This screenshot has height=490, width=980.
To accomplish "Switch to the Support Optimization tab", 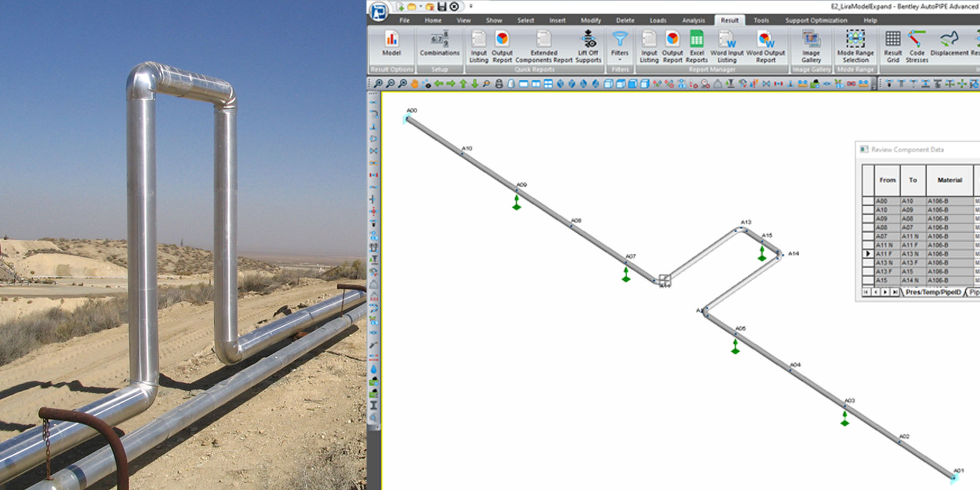I will pyautogui.click(x=816, y=20).
